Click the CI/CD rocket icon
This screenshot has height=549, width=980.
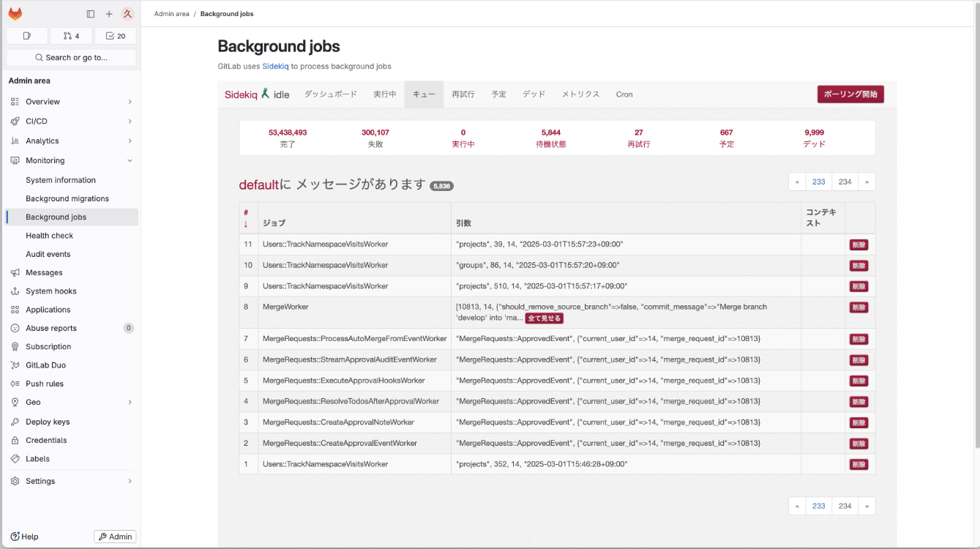click(15, 122)
